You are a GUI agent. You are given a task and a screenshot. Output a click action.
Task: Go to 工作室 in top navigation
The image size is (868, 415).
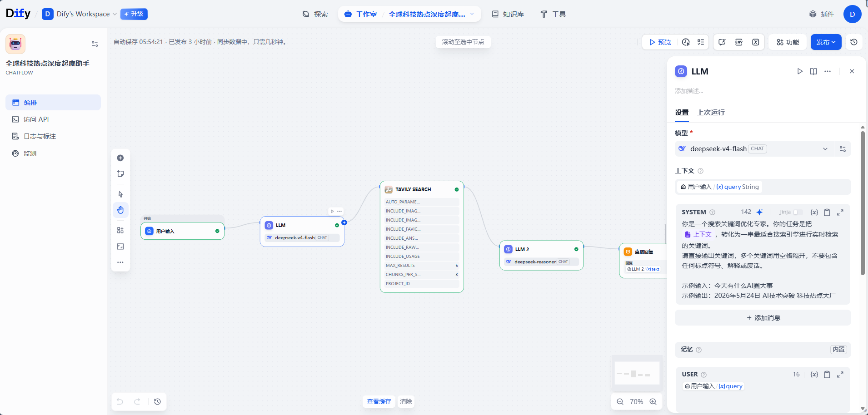click(361, 14)
